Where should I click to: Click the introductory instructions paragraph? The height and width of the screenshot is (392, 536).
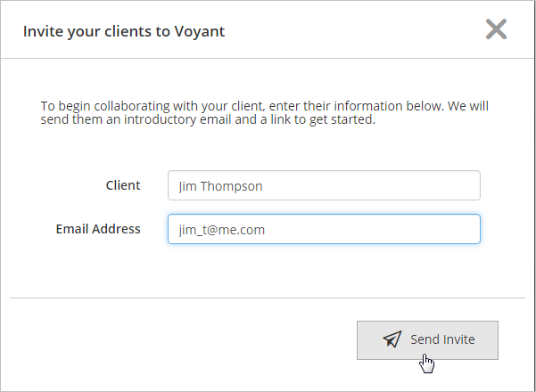tap(265, 112)
